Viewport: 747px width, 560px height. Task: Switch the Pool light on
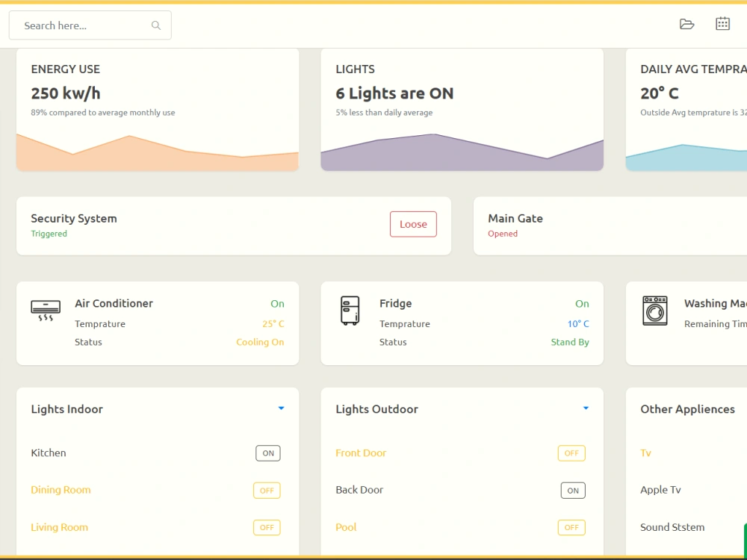(571, 527)
